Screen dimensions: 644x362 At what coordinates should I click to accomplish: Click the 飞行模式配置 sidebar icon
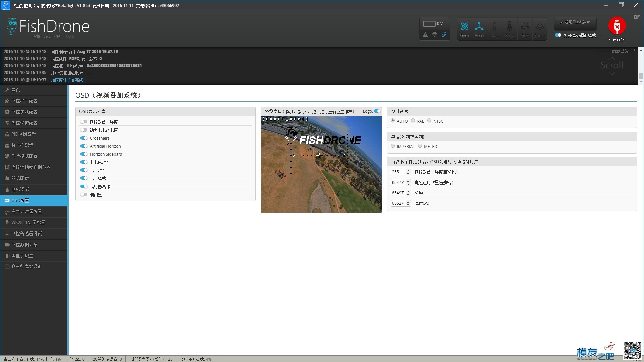point(7,156)
